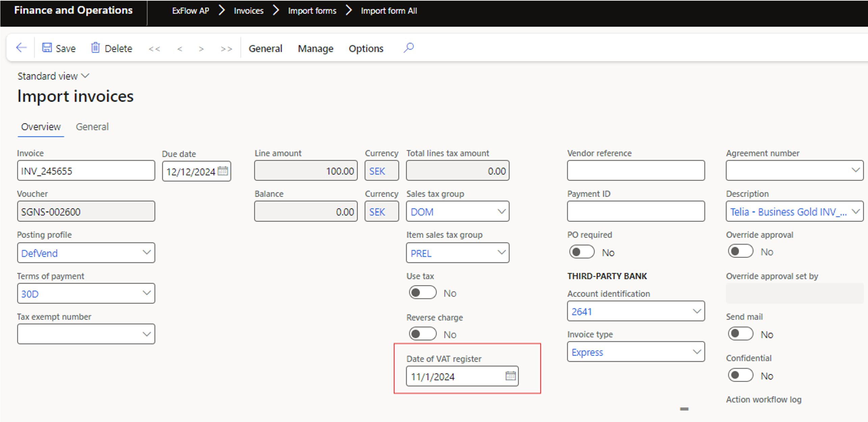Click the Finance and Operations title
This screenshot has height=422, width=868.
73,10
